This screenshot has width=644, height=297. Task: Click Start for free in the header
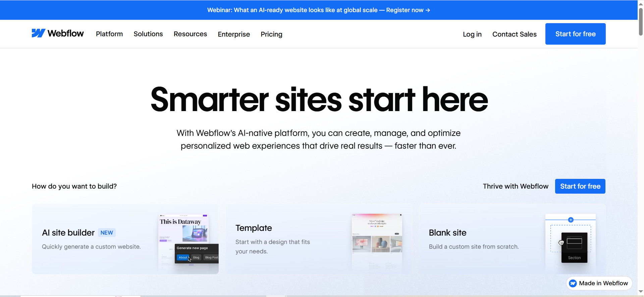pos(576,34)
